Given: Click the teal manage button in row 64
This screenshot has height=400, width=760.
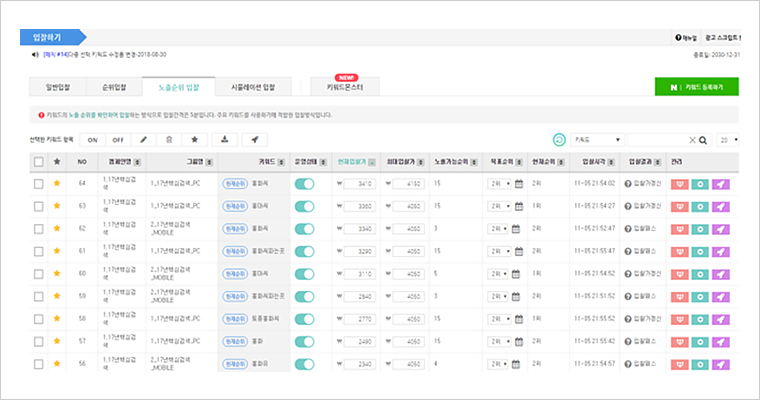Looking at the screenshot, I should coord(700,184).
